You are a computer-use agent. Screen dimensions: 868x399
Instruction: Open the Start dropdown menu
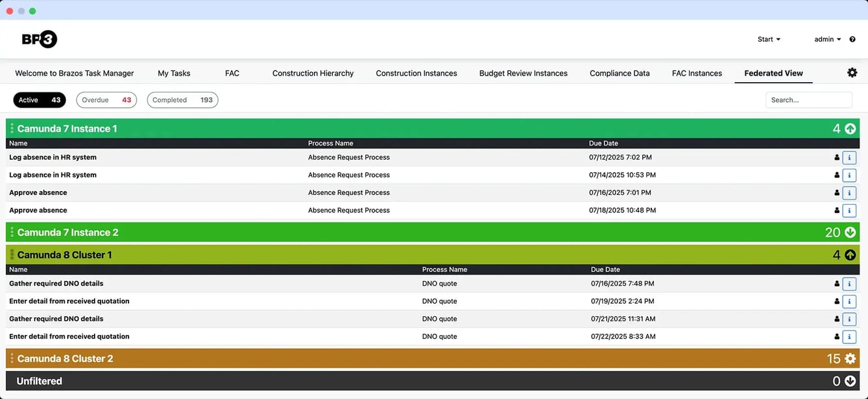click(769, 40)
